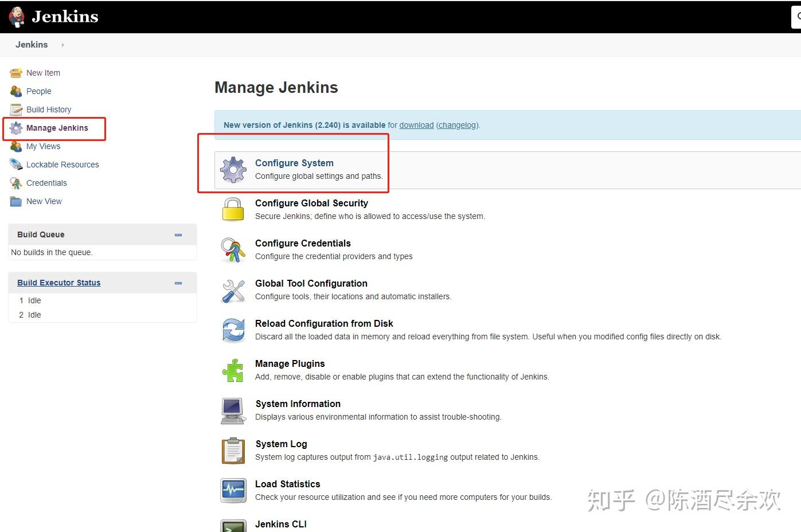Open People in the sidebar

[38, 91]
